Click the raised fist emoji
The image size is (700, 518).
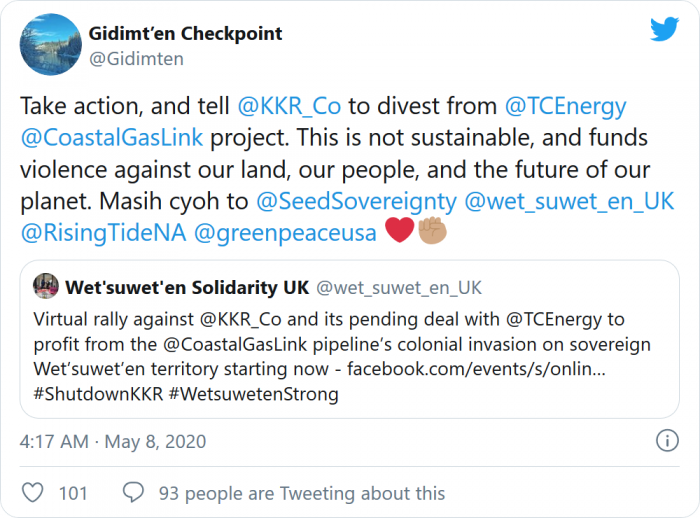pos(433,232)
